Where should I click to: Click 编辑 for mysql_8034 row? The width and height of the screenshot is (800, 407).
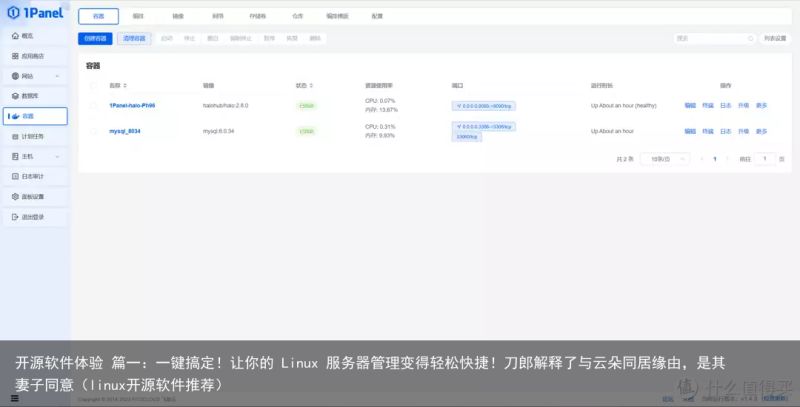coord(690,131)
